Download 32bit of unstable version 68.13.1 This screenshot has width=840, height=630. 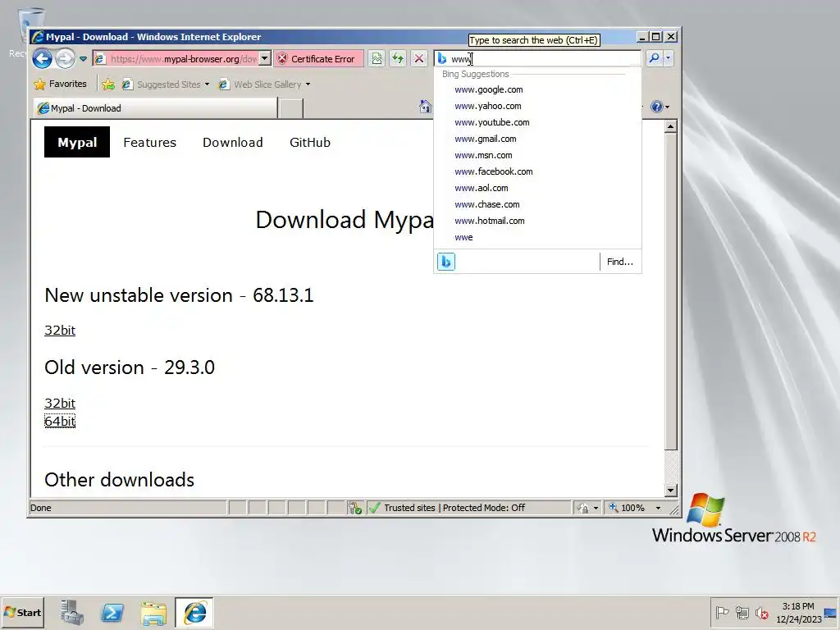pyautogui.click(x=60, y=330)
